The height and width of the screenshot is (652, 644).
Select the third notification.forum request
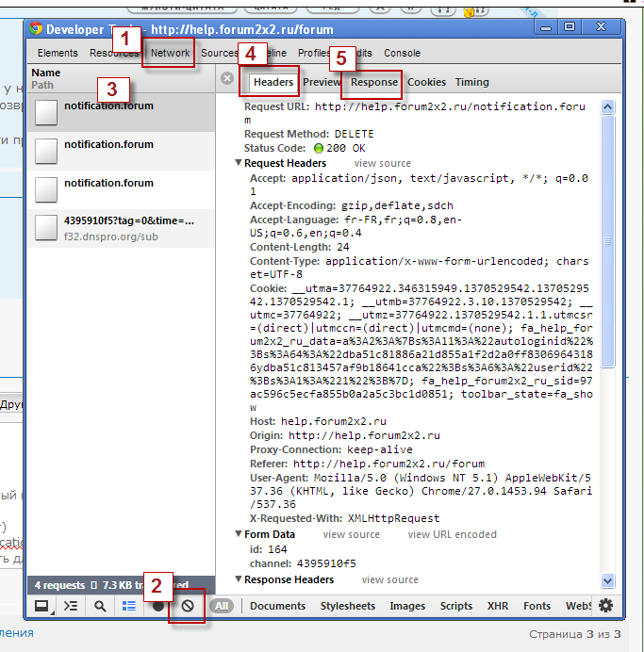tap(121, 189)
